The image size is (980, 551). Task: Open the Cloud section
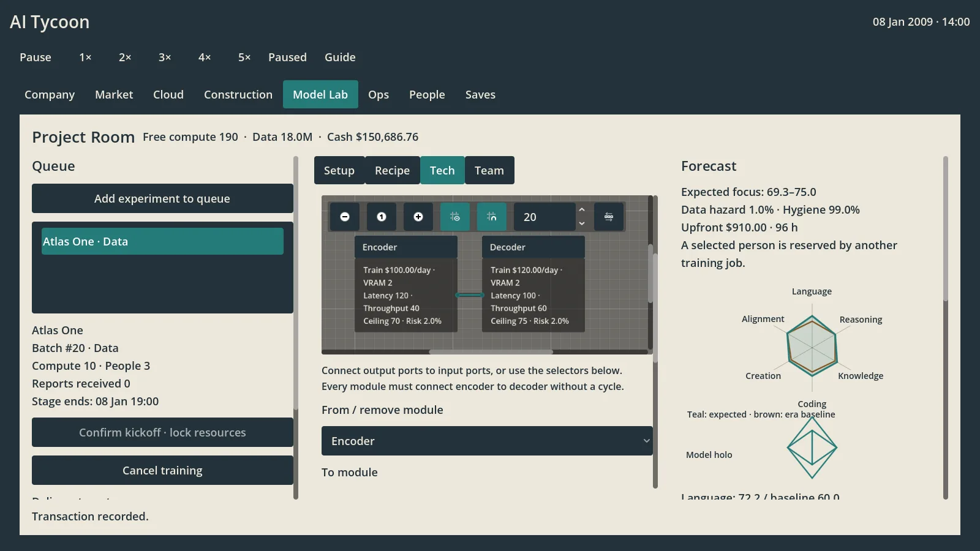(168, 94)
